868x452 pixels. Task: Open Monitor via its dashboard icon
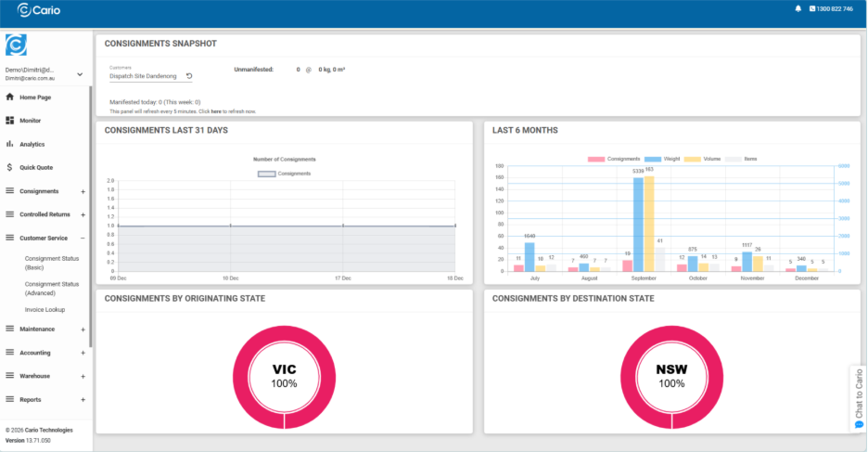(10, 121)
